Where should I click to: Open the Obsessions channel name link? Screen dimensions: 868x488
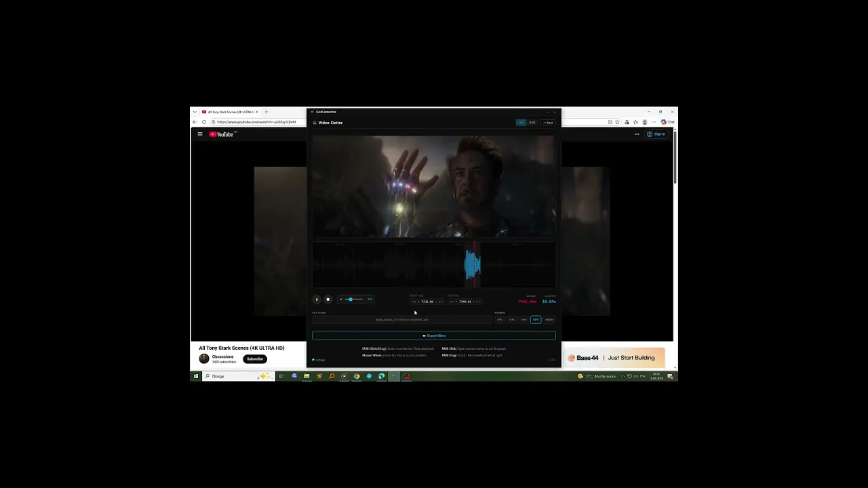click(222, 357)
